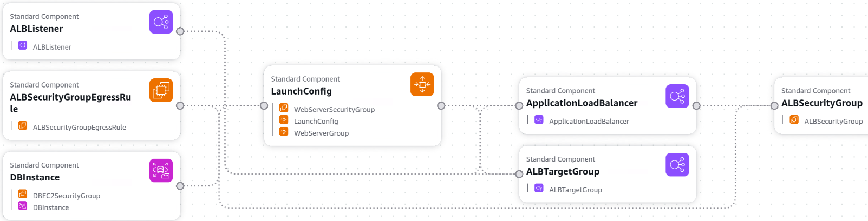Click the orange auto scaling icon on LaunchConfig card
Image resolution: width=868 pixels, height=221 pixels.
[422, 84]
